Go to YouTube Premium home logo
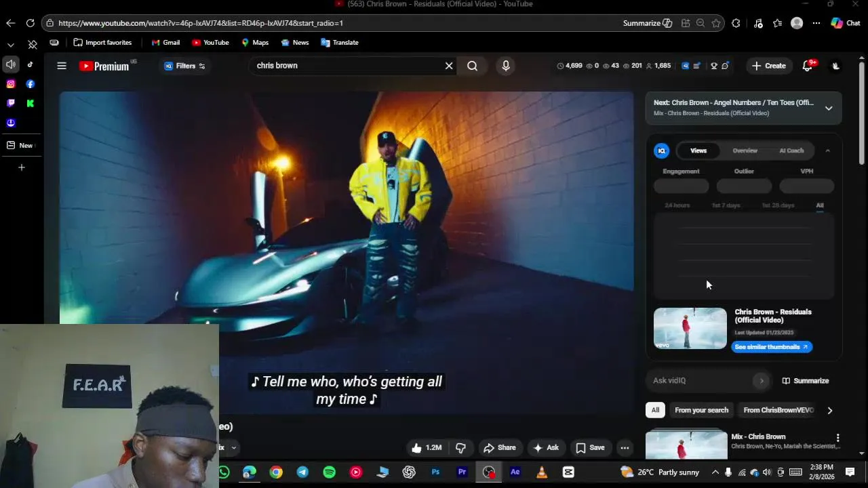Image resolution: width=868 pixels, height=488 pixels. (x=104, y=66)
